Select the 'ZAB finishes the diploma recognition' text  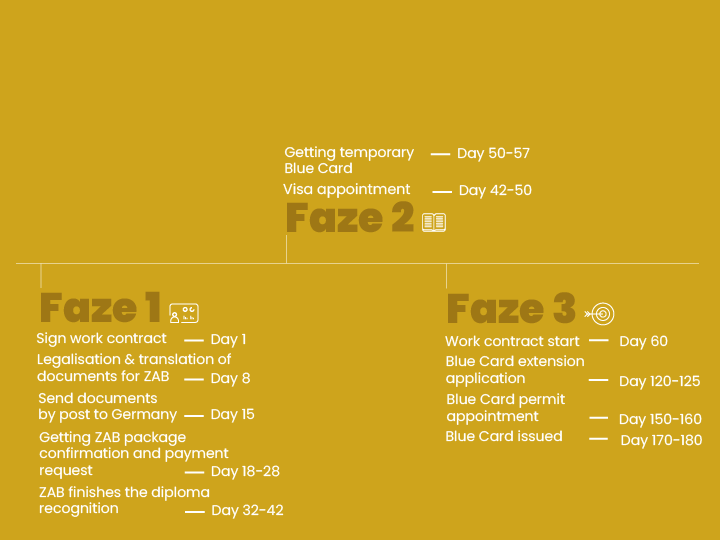[x=124, y=500]
